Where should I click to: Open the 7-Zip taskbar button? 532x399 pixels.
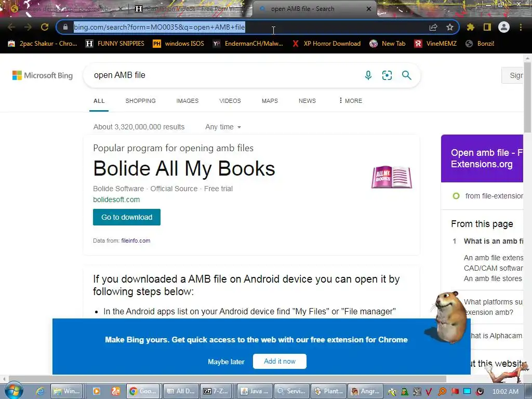(216, 391)
